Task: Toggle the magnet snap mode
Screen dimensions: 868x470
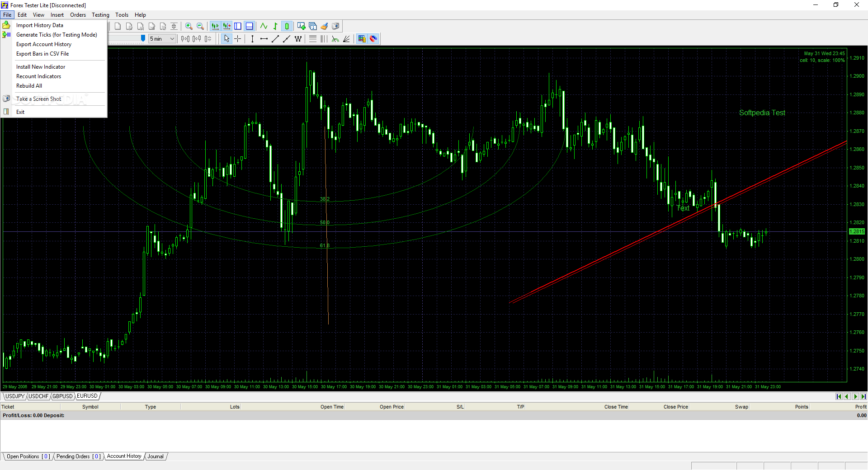Action: pos(373,39)
